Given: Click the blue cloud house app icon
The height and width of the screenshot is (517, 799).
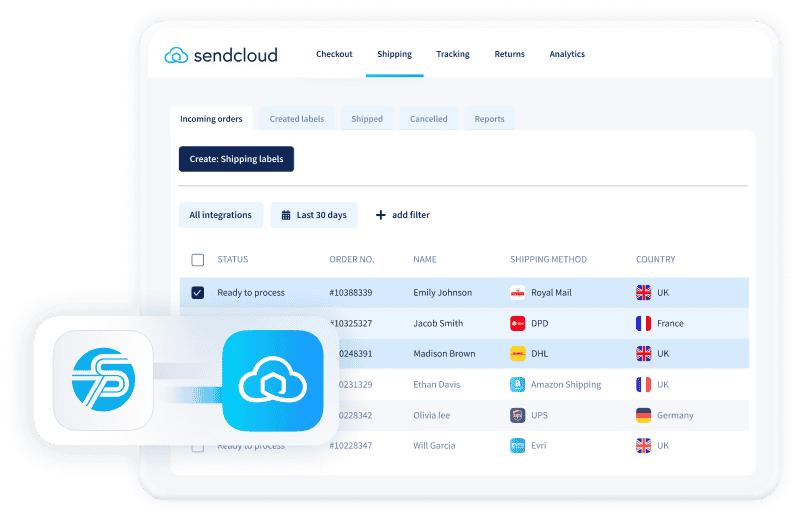Looking at the screenshot, I should click(273, 383).
